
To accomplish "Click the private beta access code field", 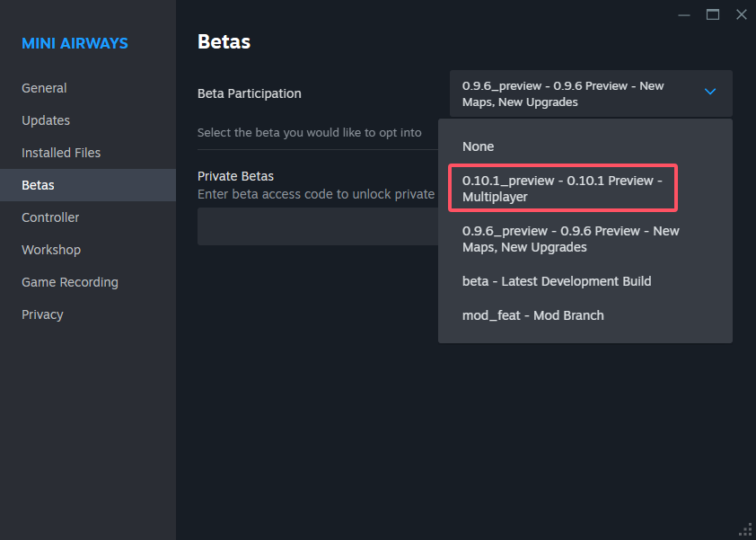I will [314, 225].
